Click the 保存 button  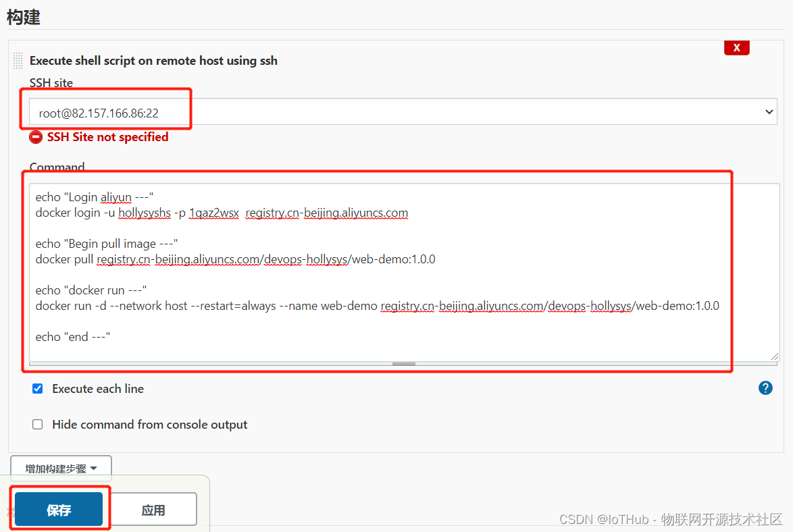click(59, 510)
